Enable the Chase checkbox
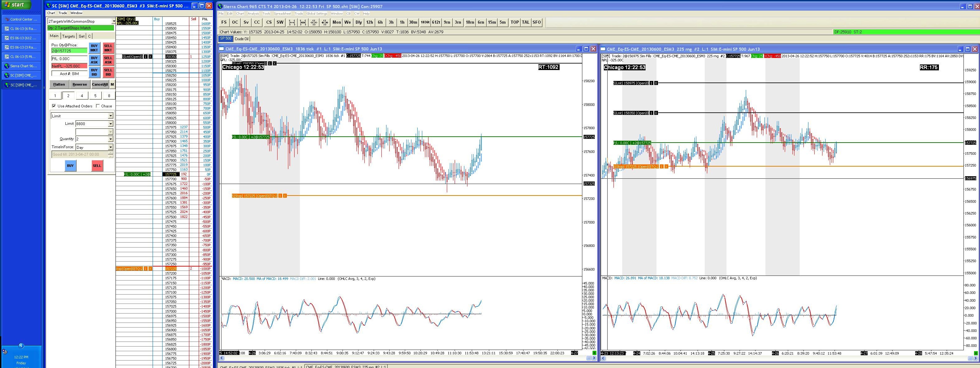 click(x=98, y=106)
